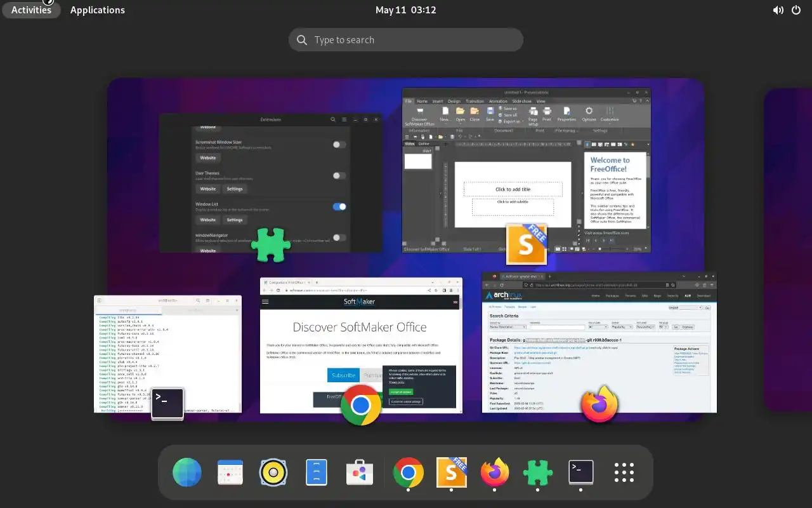Open Sort by Popularity dropdown on AUR
The width and height of the screenshot is (812, 508).
(x=622, y=327)
